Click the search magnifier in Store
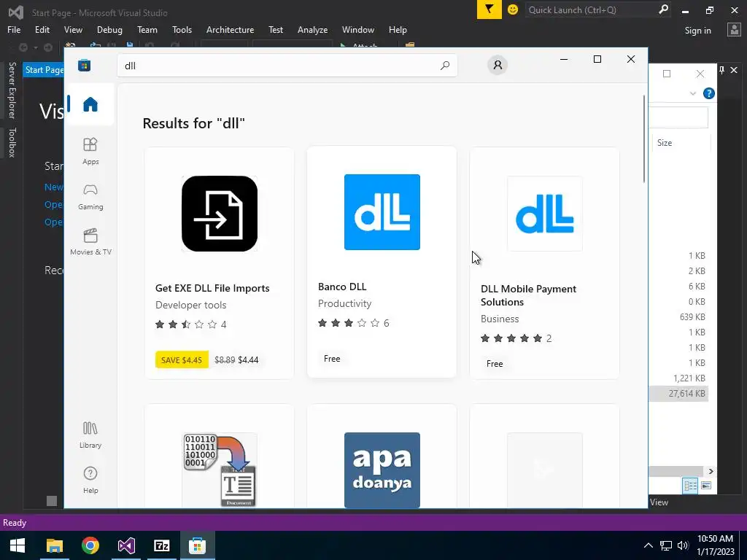 coord(444,65)
